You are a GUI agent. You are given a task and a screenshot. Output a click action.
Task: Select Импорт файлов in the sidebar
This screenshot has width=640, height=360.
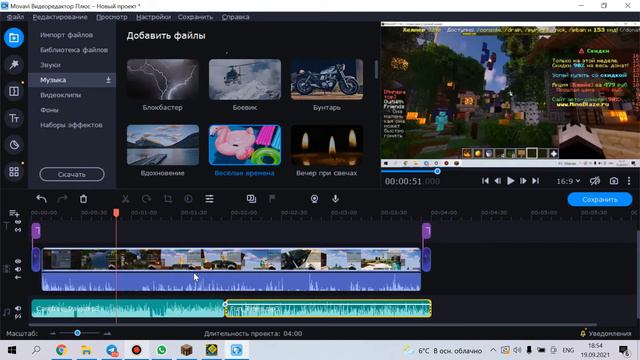point(66,35)
